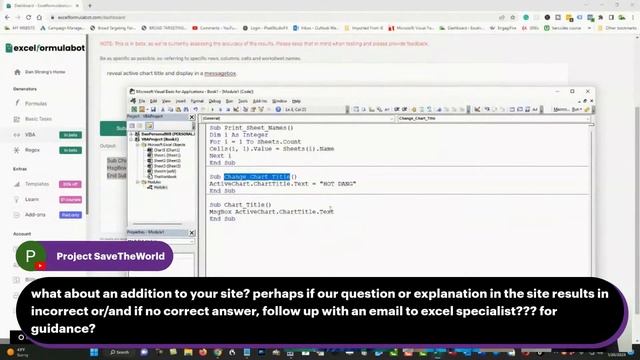The image size is (640, 360).
Task: Open File Explorer from the taskbar
Action: (x=188, y=352)
